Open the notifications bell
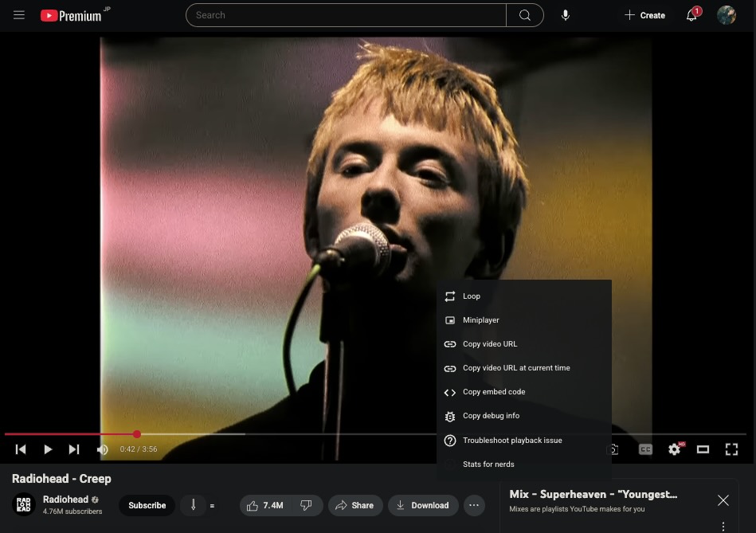Image resolution: width=756 pixels, height=533 pixels. tap(691, 15)
